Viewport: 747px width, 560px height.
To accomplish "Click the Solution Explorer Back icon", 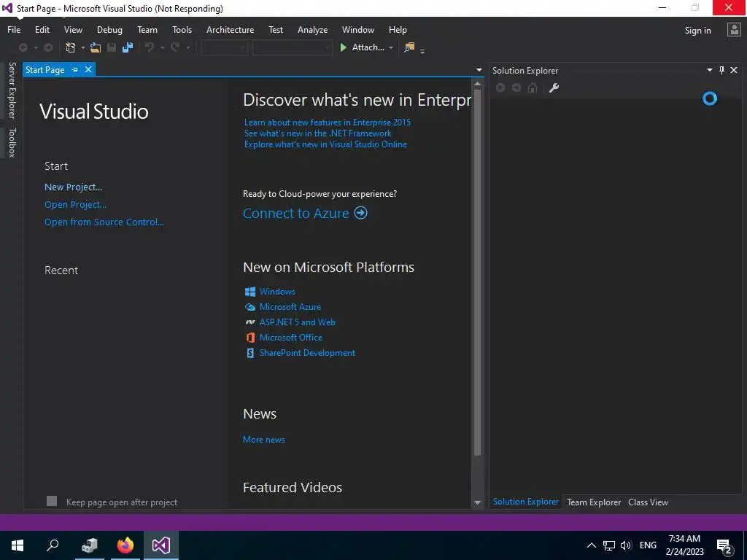I will (500, 87).
